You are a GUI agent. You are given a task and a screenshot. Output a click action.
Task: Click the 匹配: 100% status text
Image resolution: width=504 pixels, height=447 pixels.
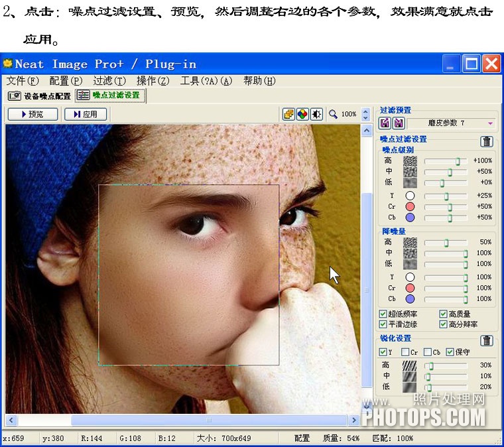393,438
